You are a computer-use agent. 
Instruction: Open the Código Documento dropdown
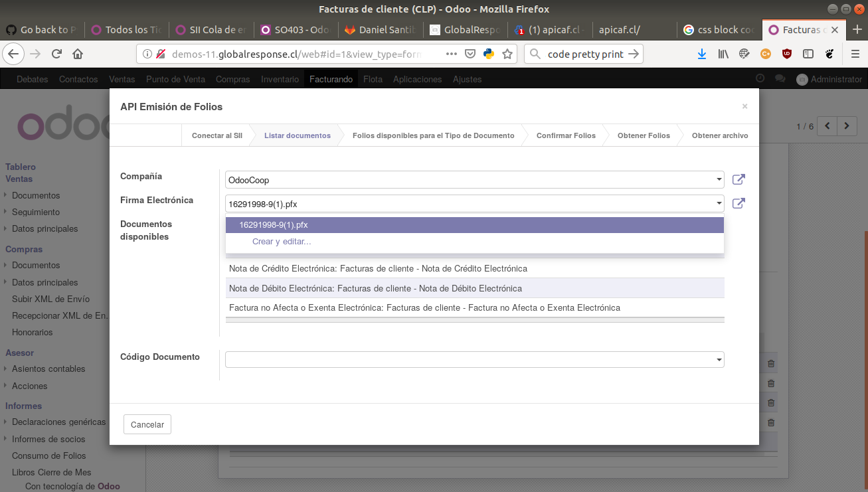pyautogui.click(x=719, y=360)
